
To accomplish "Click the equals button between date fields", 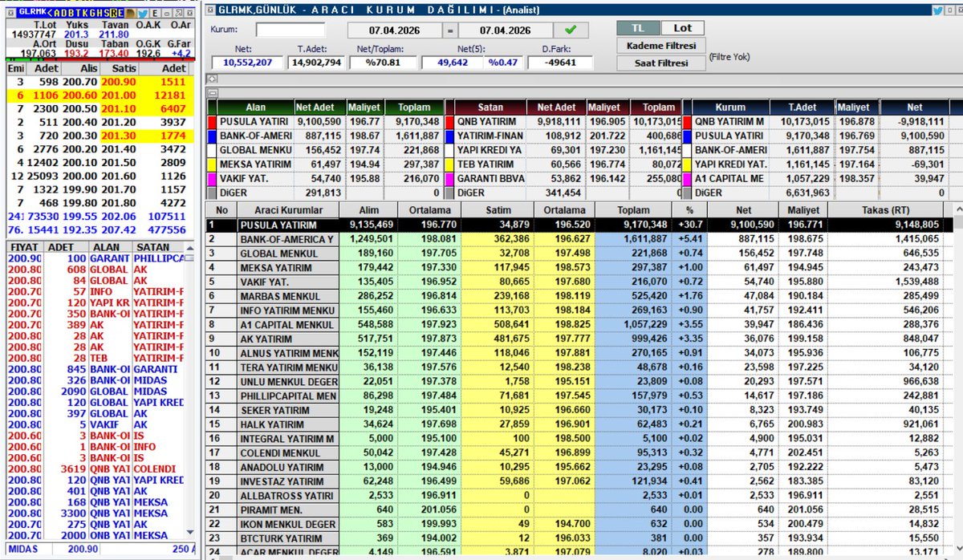I will 451,30.
